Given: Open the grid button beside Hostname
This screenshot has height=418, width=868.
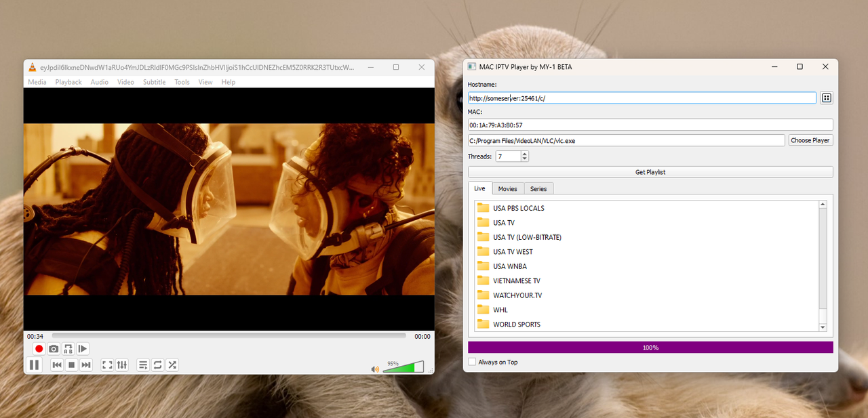Looking at the screenshot, I should click(827, 98).
